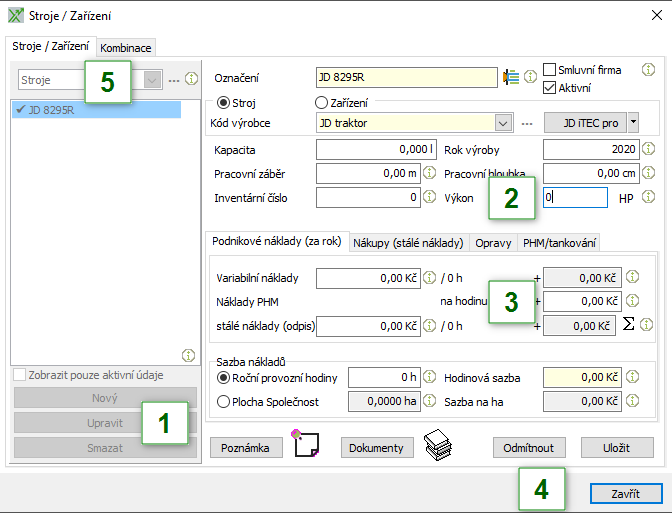Click the stacked documents icon
Viewport: 672px width, 513px height.
438,445
